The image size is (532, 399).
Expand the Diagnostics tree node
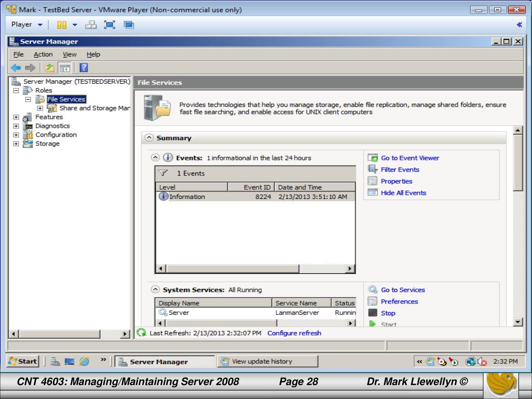16,126
